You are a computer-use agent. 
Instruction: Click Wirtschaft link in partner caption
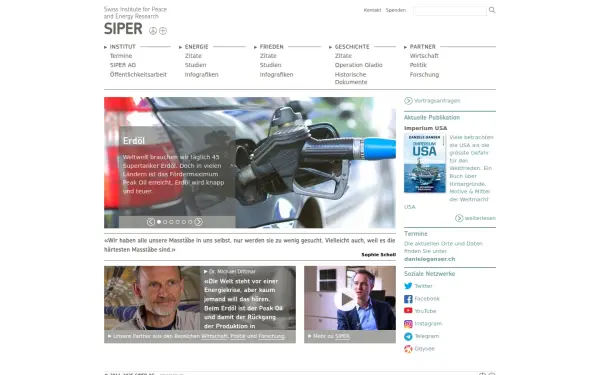coord(214,336)
